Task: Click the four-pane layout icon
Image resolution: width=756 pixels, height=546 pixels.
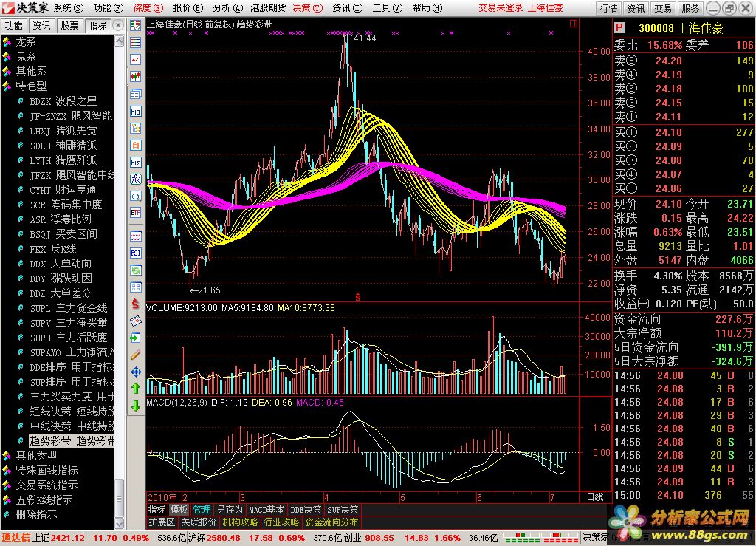Action: (x=136, y=287)
